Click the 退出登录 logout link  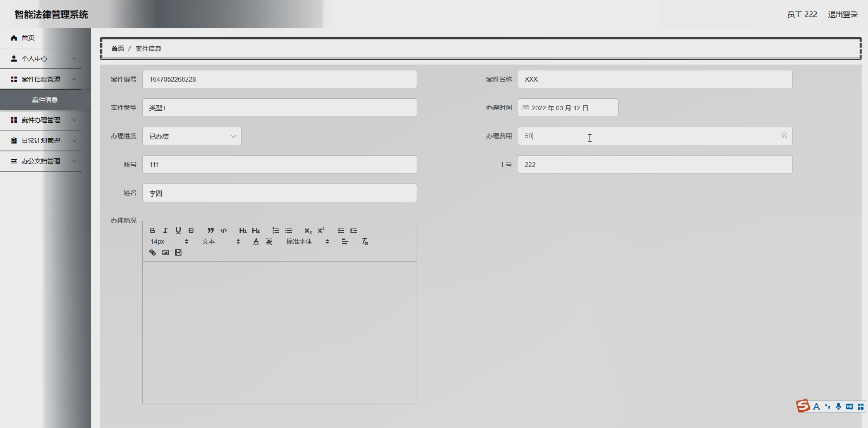point(843,14)
